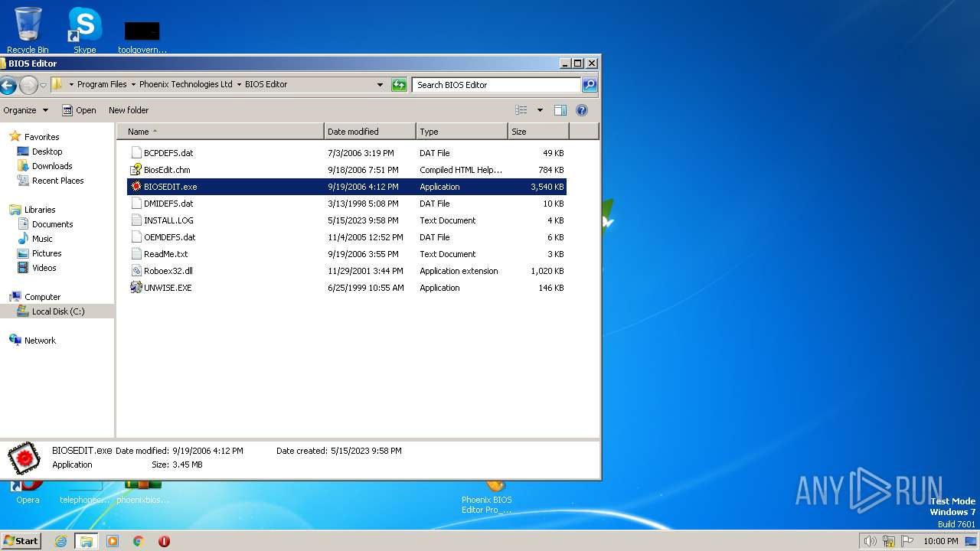
Task: Select Libraries in the navigation pane
Action: 39,210
